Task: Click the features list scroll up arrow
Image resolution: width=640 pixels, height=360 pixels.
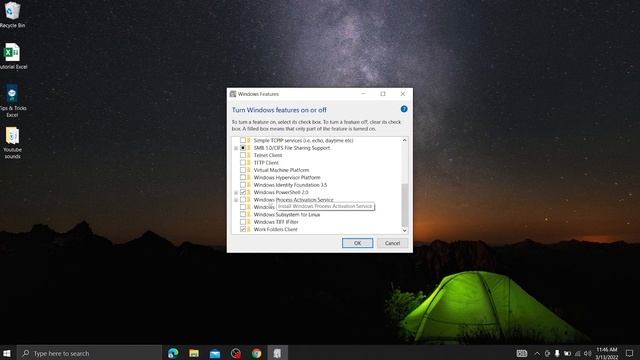Action: pyautogui.click(x=404, y=140)
